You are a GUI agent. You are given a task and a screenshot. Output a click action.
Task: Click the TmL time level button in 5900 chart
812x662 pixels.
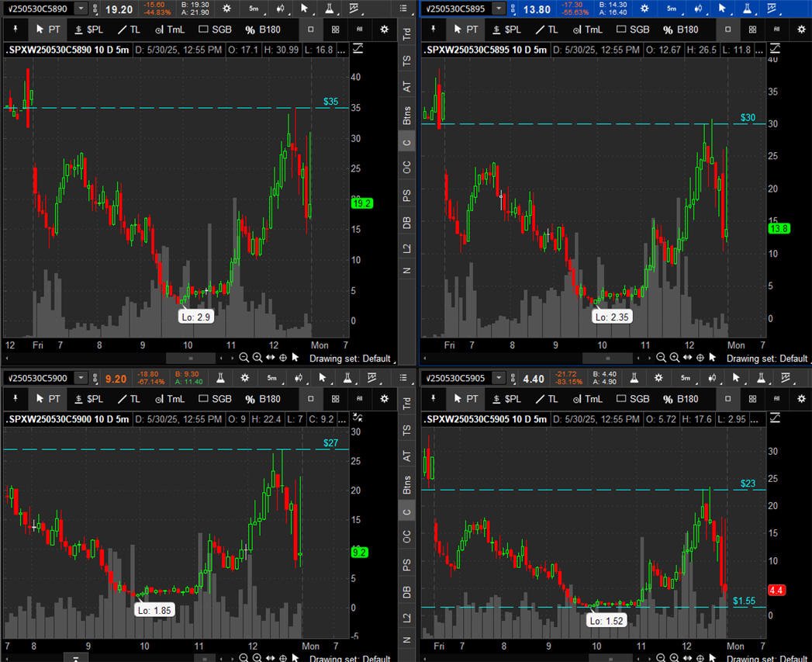170,399
